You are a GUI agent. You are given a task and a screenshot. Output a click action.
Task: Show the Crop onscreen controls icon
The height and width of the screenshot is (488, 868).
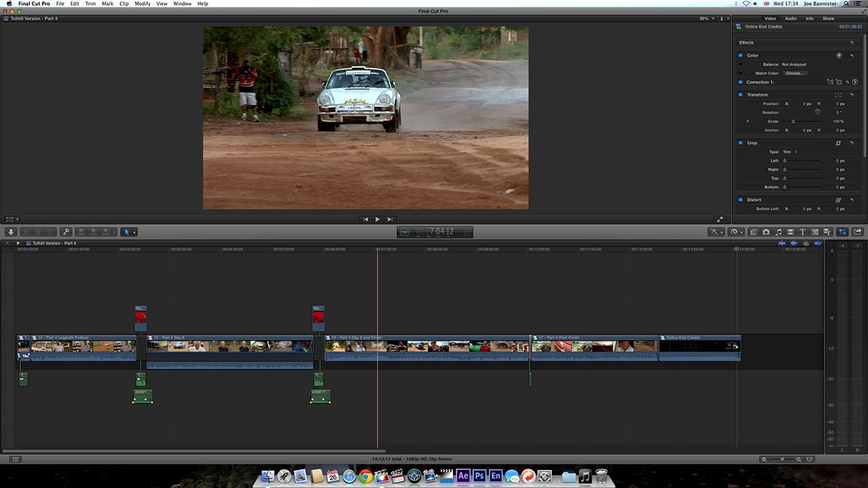838,143
